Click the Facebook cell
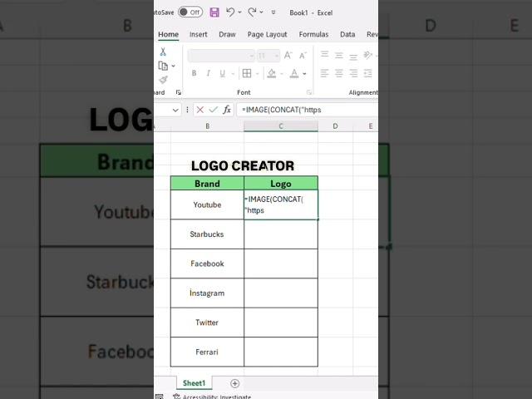The height and width of the screenshot is (399, 532). click(207, 264)
